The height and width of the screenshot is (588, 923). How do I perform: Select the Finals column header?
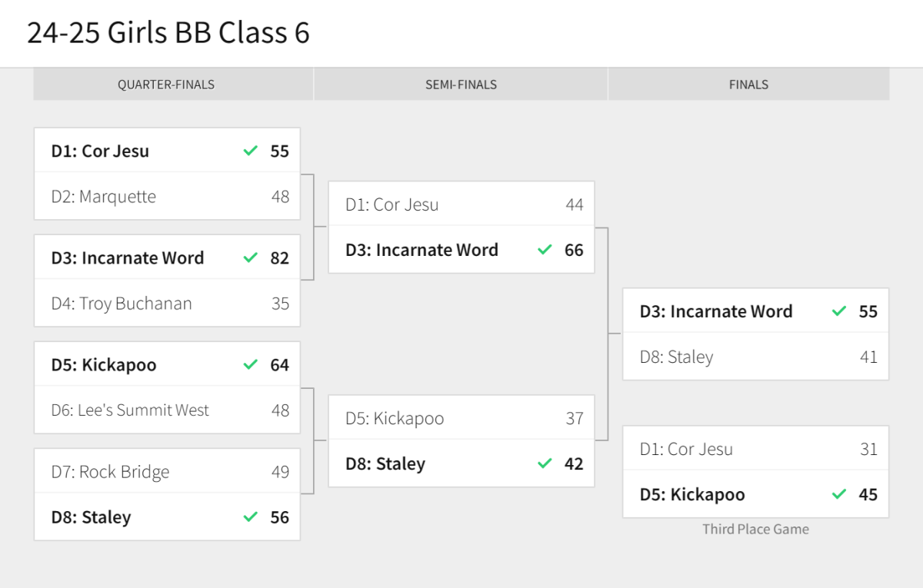coord(748,85)
